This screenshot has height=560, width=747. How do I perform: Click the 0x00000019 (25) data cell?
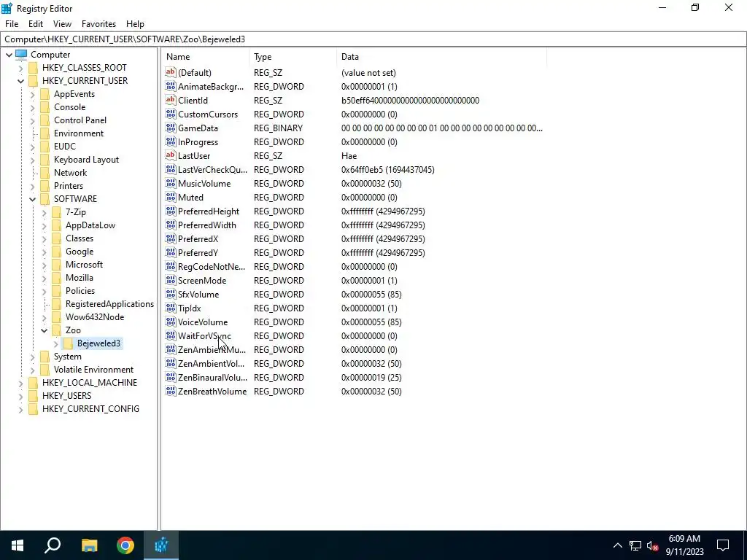[x=371, y=378]
